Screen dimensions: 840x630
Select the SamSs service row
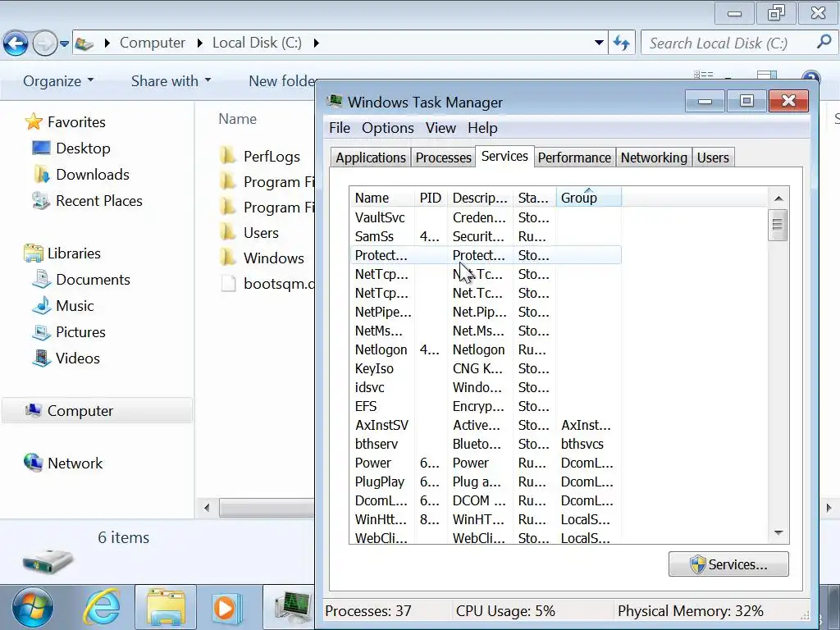pyautogui.click(x=486, y=236)
